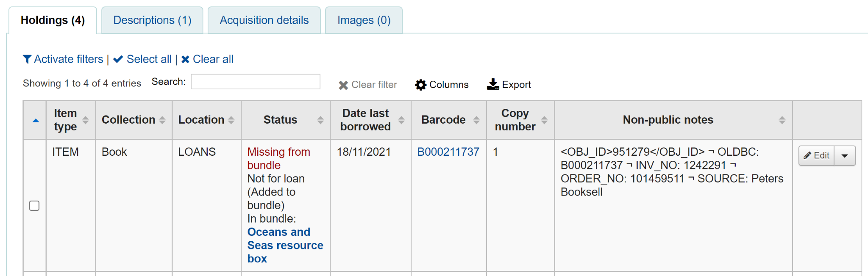Check the checkbox for the ITEM row
868x276 pixels.
[34, 206]
